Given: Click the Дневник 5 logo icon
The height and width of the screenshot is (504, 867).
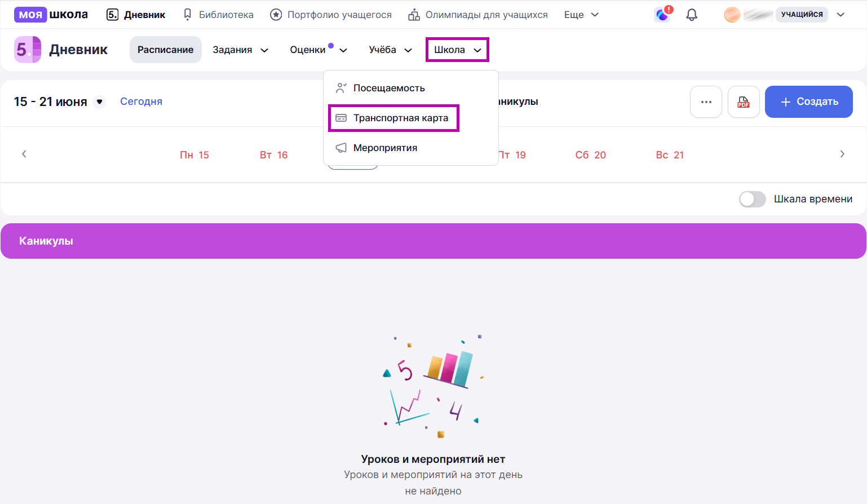Looking at the screenshot, I should [28, 50].
